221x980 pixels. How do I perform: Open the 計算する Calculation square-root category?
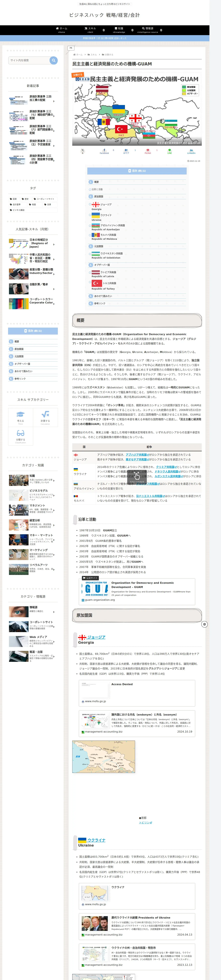(x=45, y=417)
